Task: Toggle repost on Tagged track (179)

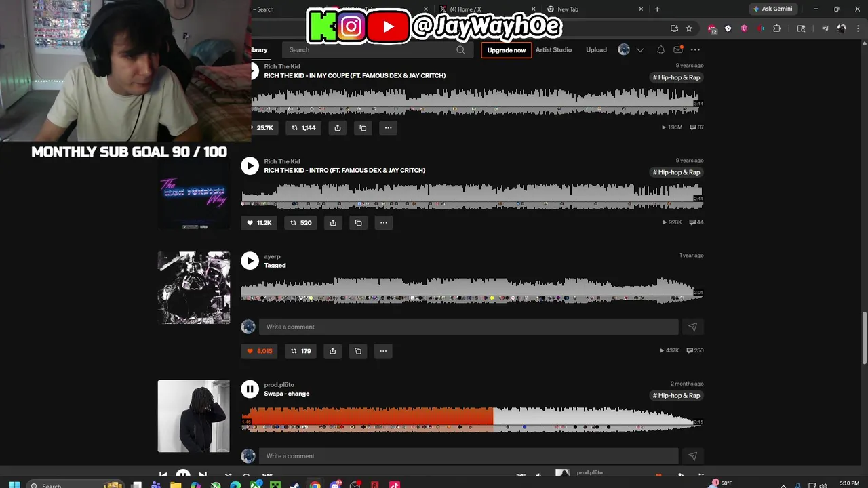Action: coord(300,351)
